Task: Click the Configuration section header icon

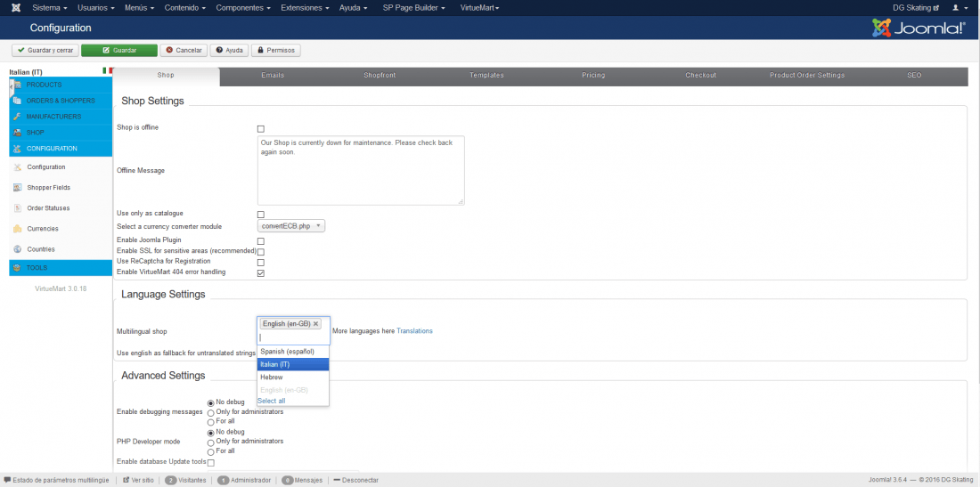Action: (x=18, y=149)
